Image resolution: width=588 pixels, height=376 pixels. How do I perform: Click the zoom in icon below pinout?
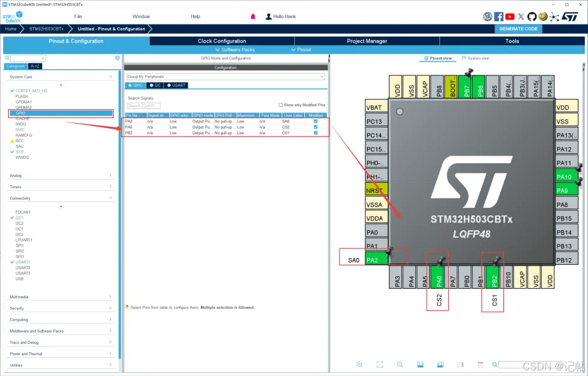[360, 365]
